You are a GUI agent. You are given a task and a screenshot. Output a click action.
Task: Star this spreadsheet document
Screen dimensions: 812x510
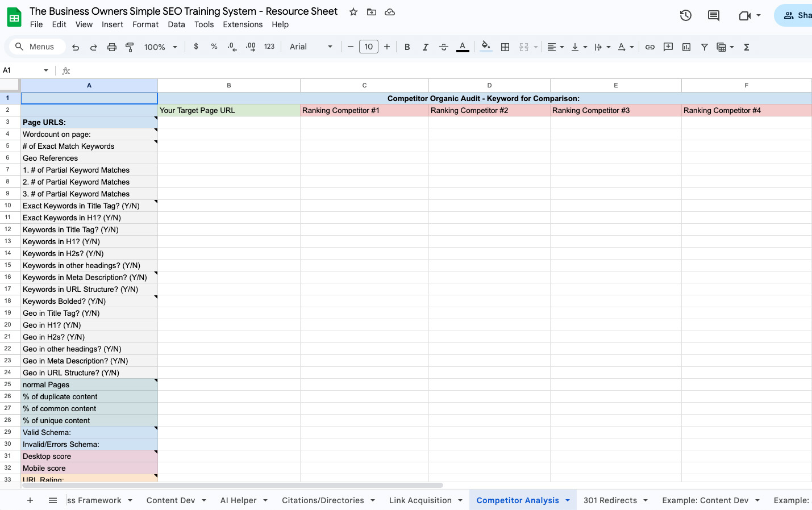point(353,12)
